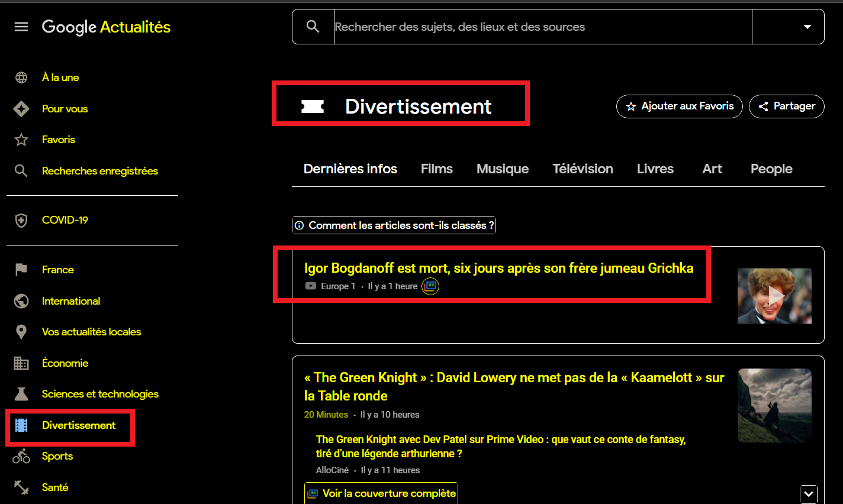This screenshot has height=504, width=843.
Task: Expand Comment les articles sont-ils classés info
Action: tap(394, 225)
